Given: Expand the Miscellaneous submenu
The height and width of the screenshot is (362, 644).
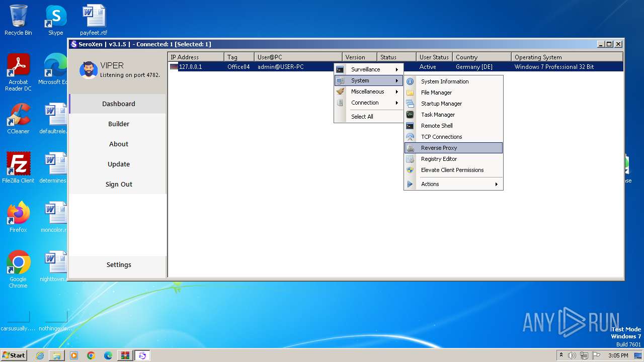Looking at the screenshot, I should point(369,92).
